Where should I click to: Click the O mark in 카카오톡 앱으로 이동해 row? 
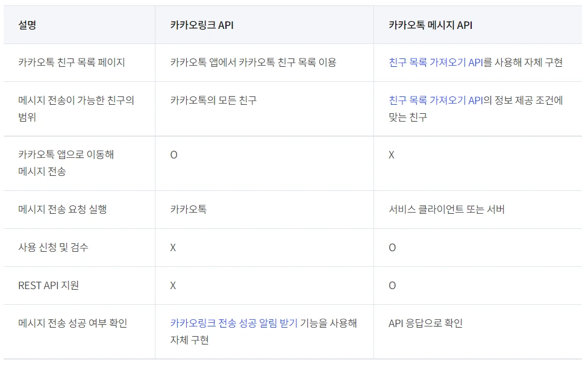(x=174, y=155)
